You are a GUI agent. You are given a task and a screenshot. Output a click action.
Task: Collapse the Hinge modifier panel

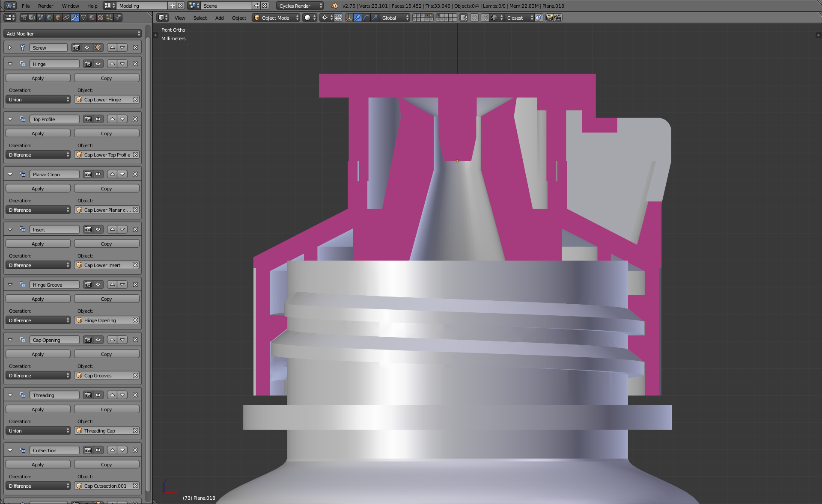pyautogui.click(x=10, y=63)
